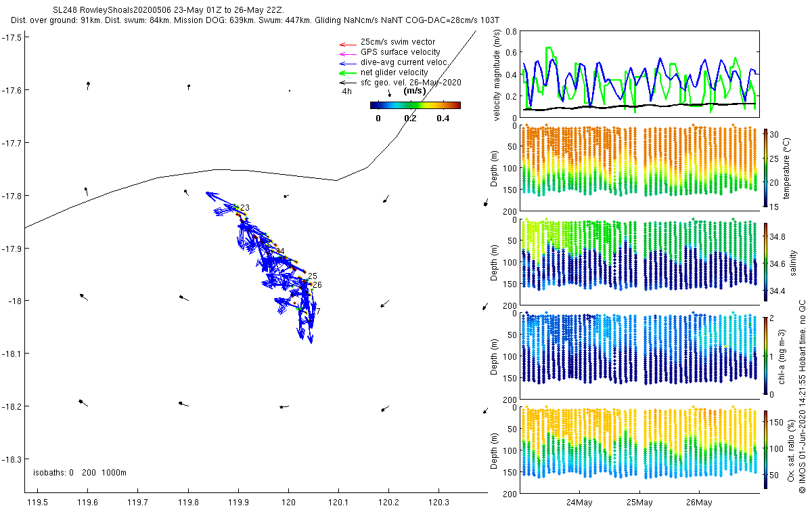Click the temperature colorbar

click(x=765, y=167)
